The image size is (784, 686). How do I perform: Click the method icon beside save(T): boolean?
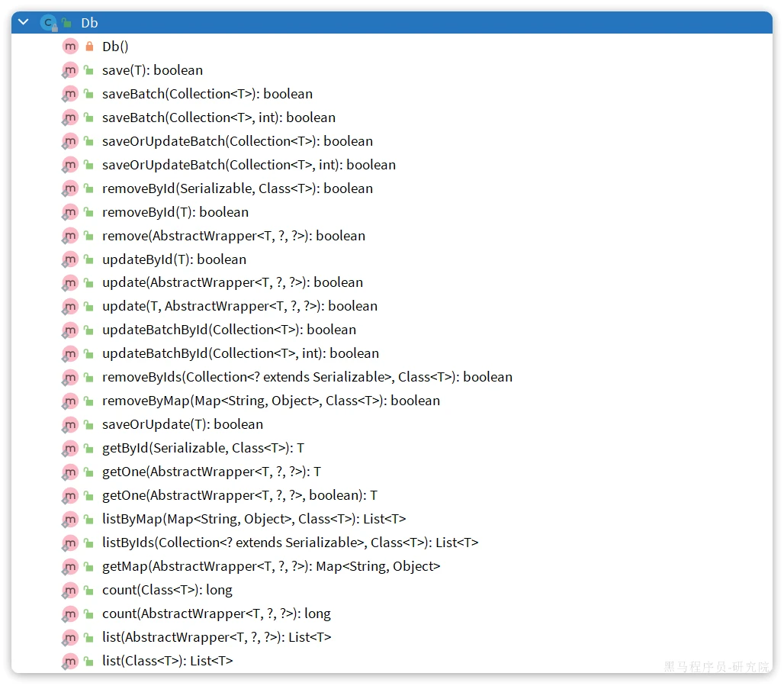click(x=70, y=70)
